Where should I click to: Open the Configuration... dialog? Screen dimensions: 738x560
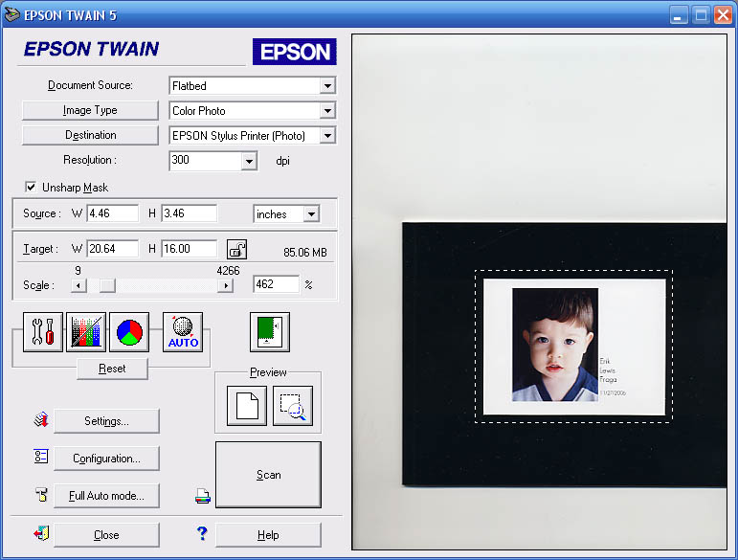pos(106,459)
